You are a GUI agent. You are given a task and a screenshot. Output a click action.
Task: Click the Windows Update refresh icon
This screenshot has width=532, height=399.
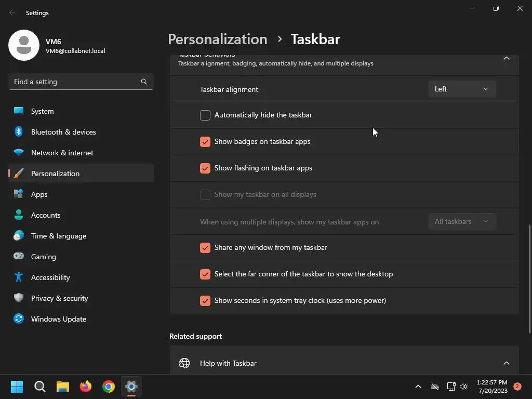(x=19, y=318)
